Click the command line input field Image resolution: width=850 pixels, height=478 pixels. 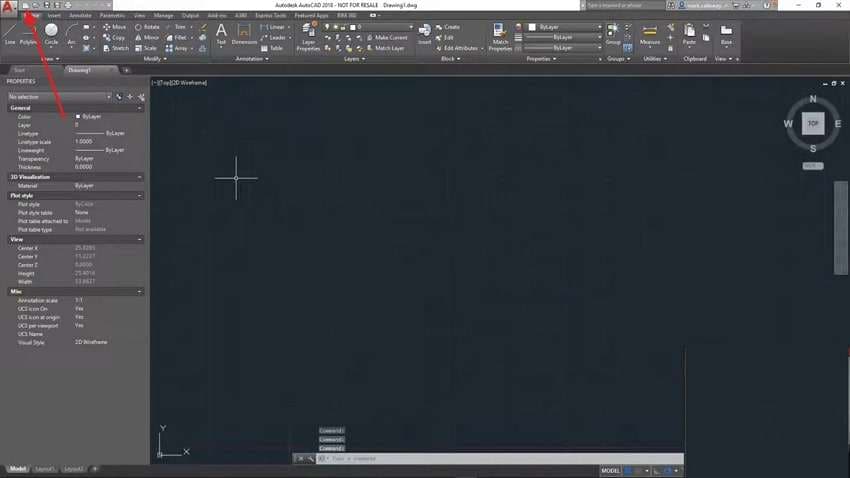coord(499,458)
